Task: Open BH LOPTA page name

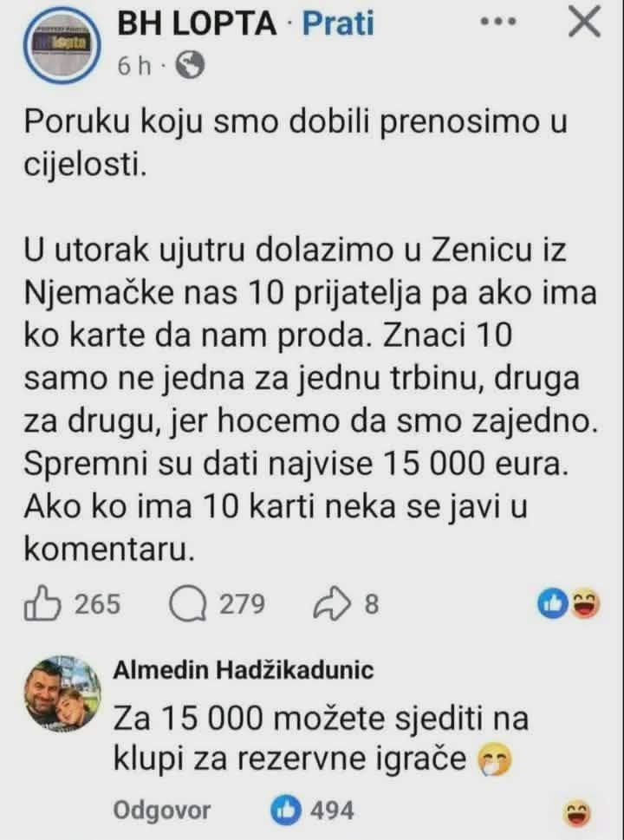Action: pos(197,24)
